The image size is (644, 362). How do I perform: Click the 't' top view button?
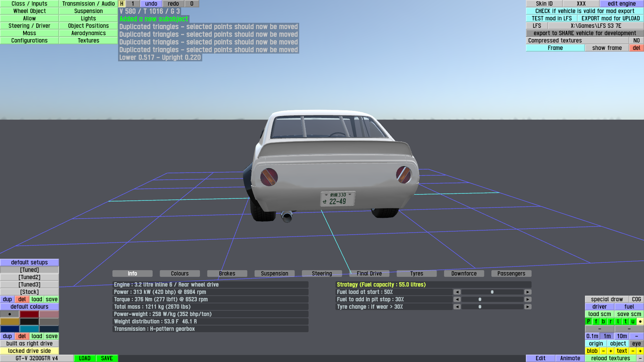pos(626,321)
